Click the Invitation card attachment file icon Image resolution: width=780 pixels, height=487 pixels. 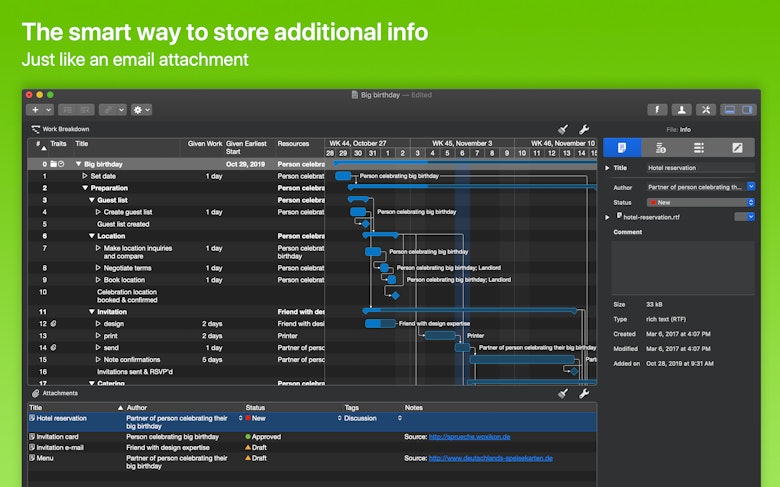32,437
